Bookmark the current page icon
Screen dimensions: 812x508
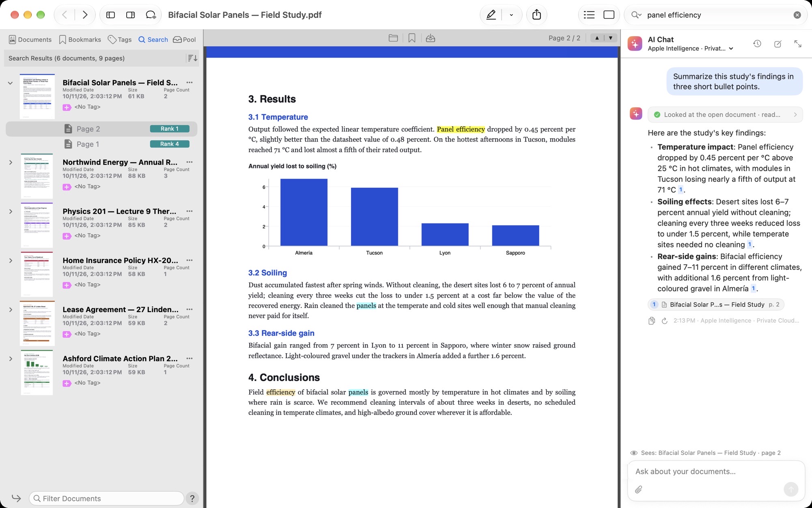coord(412,38)
